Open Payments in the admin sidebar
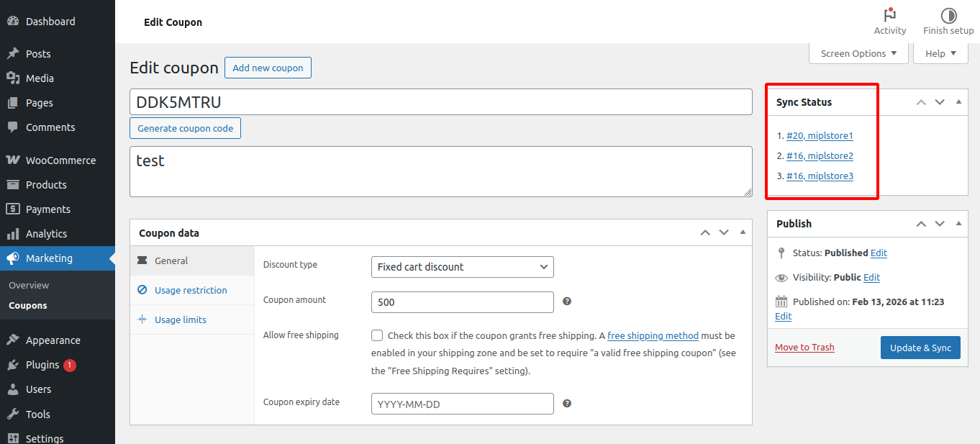This screenshot has width=980, height=444. click(47, 209)
